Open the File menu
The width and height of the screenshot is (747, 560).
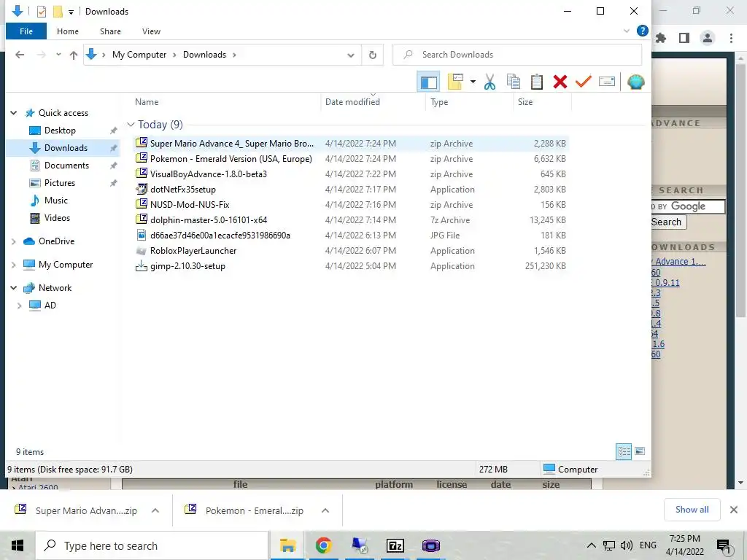(x=26, y=31)
